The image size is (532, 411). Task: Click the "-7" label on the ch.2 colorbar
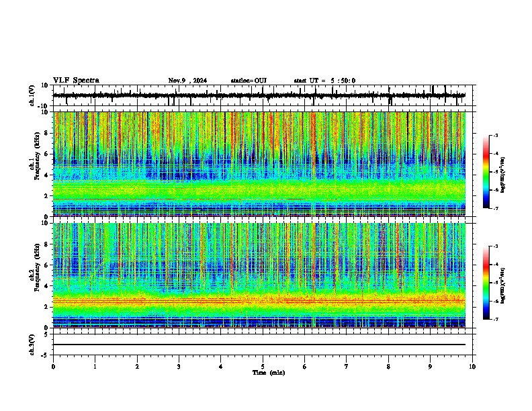coord(496,320)
